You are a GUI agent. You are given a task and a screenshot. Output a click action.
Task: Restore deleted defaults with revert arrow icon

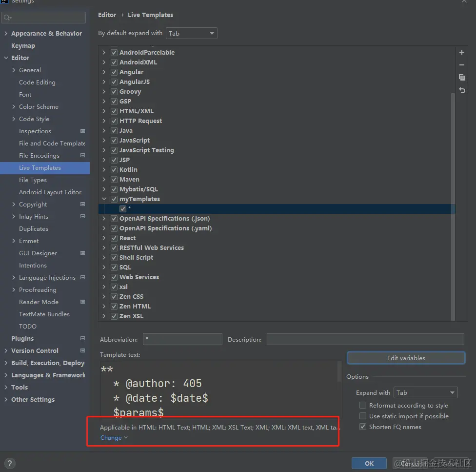point(462,90)
